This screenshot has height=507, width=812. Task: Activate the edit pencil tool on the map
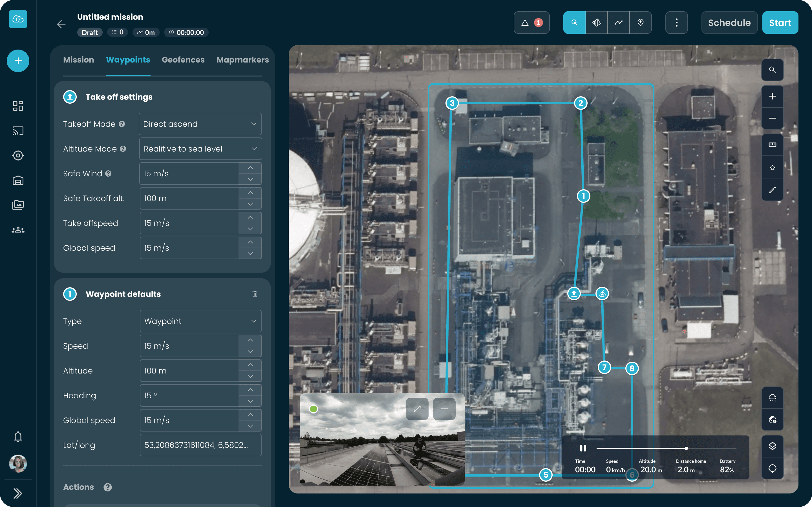point(773,190)
